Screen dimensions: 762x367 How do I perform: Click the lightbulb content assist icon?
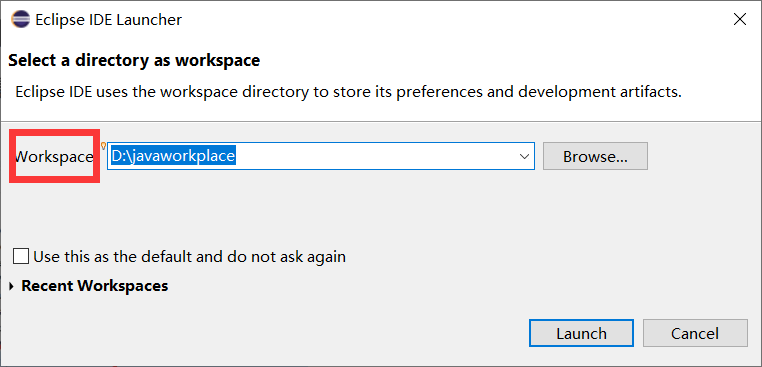click(103, 146)
